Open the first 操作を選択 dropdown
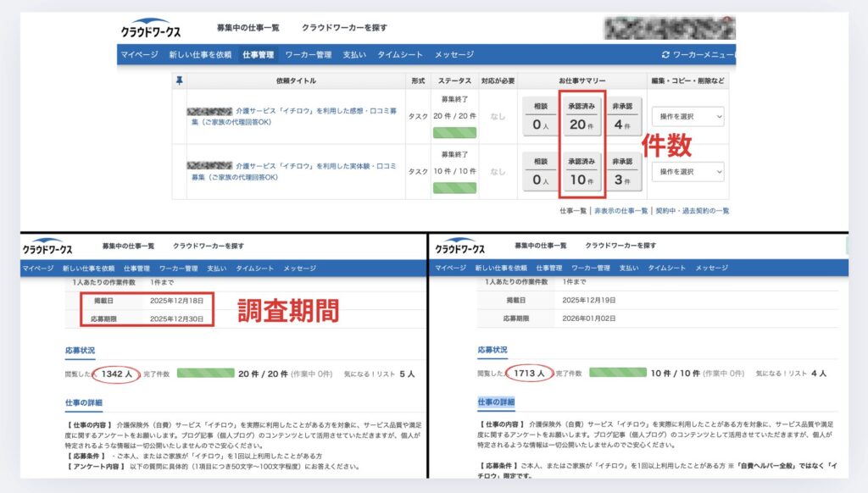Image resolution: width=868 pixels, height=493 pixels. (688, 116)
